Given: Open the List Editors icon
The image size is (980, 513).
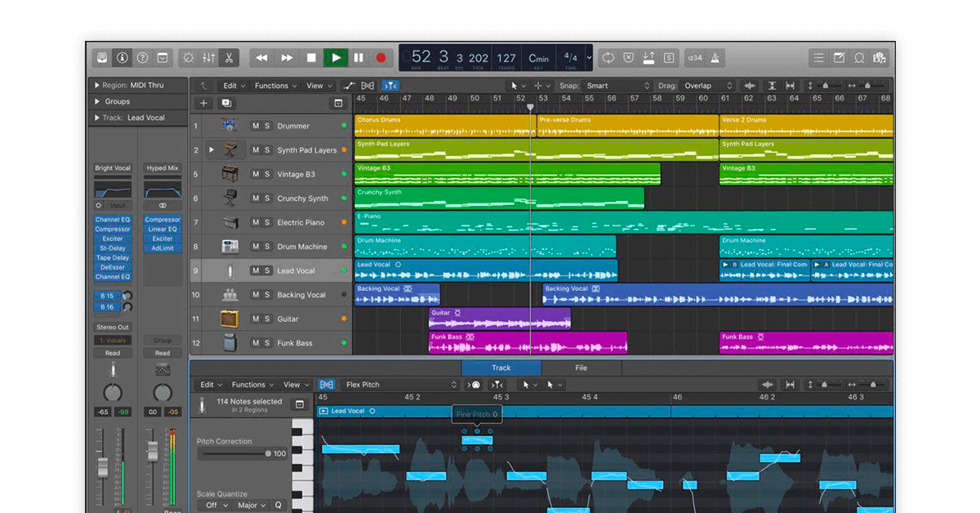Looking at the screenshot, I should click(x=819, y=58).
